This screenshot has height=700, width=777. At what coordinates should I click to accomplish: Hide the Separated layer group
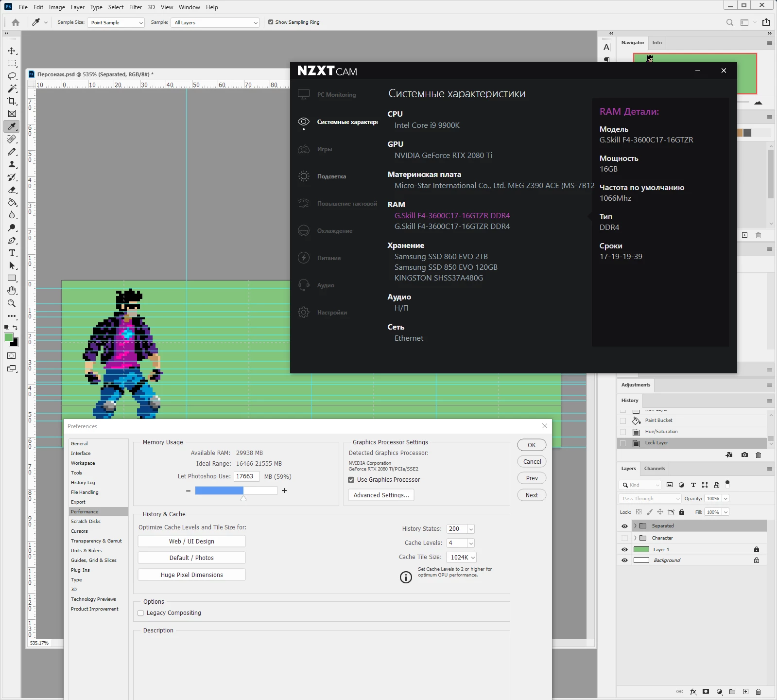coord(624,526)
